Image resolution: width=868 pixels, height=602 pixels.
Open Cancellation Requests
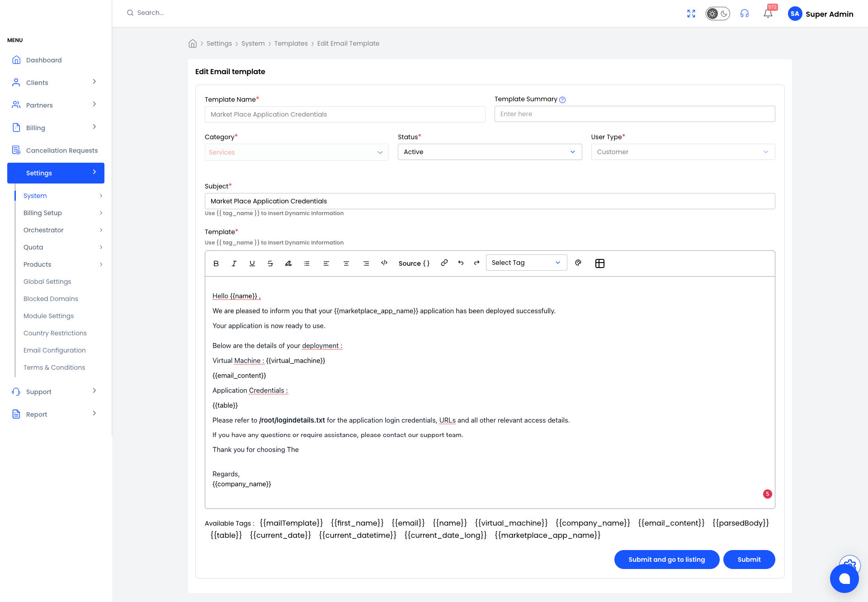point(56,150)
